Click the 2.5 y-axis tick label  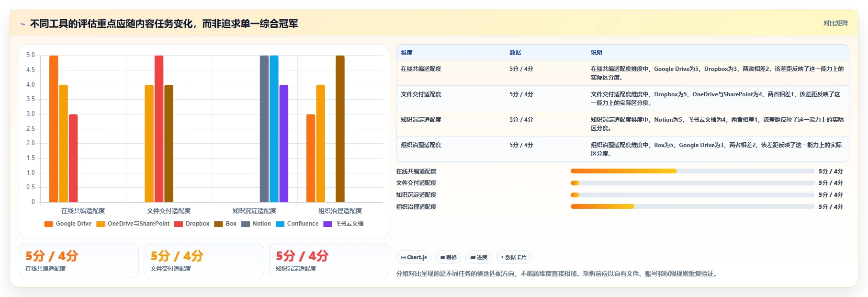pos(31,129)
